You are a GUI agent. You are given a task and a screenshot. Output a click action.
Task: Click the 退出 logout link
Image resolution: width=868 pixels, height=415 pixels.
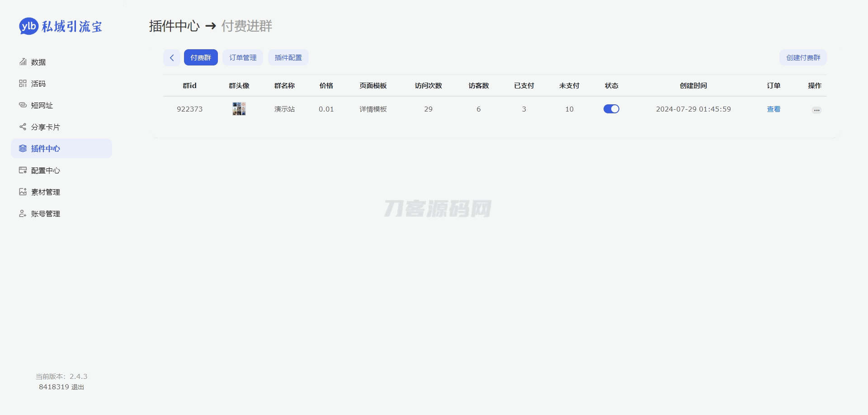pyautogui.click(x=78, y=387)
